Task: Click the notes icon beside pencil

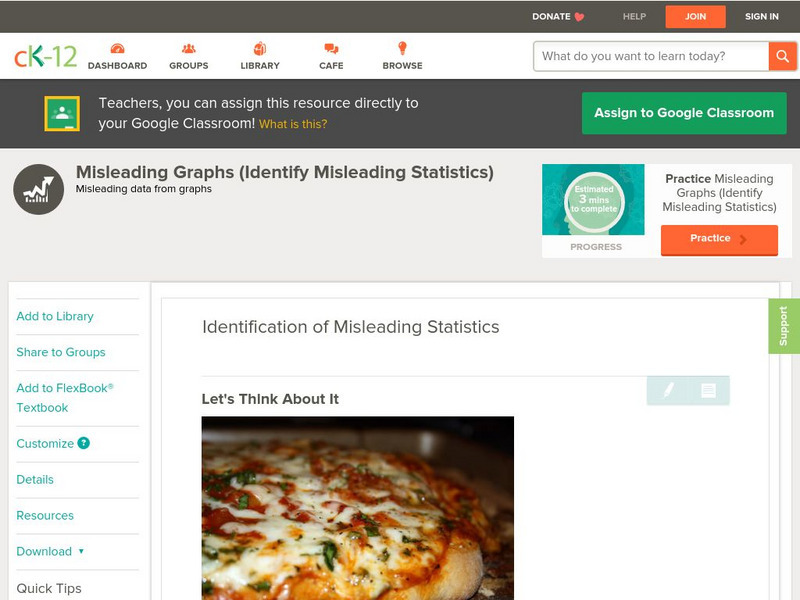Action: (x=708, y=390)
